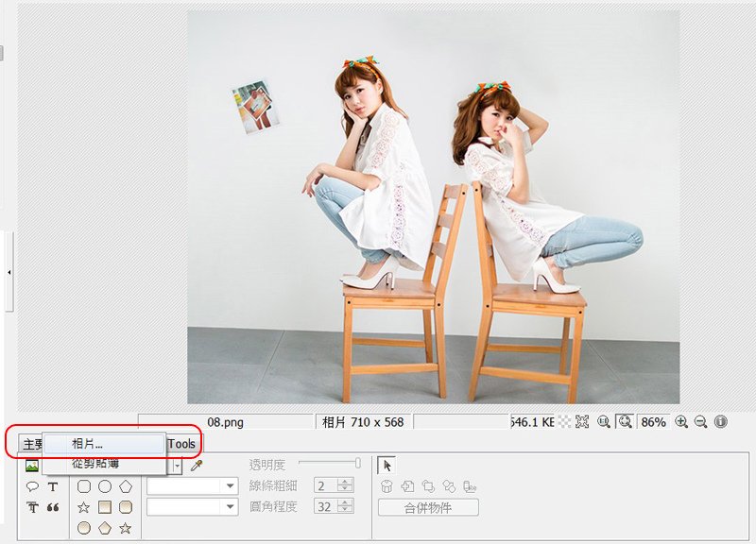Click the main photo of two girls
The image size is (756, 544).
[x=434, y=207]
